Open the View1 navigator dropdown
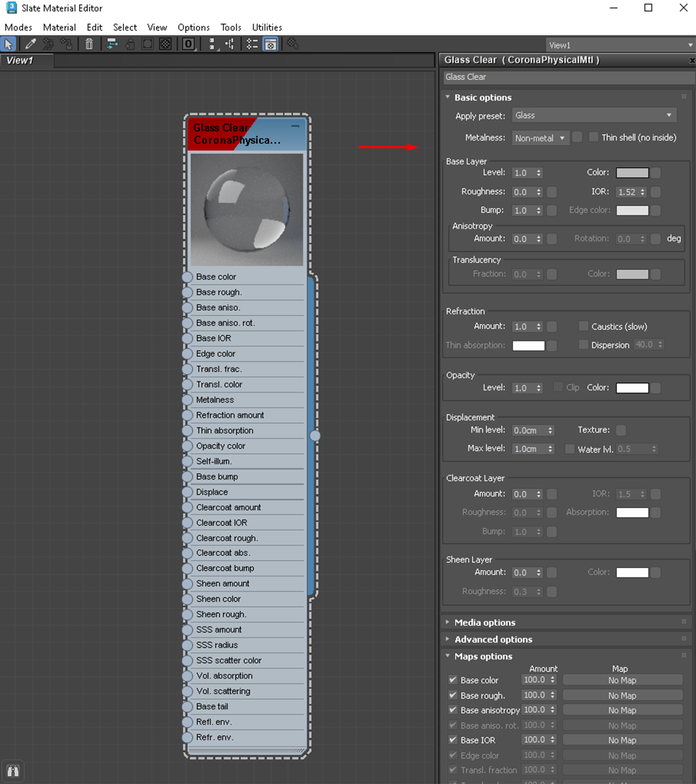The width and height of the screenshot is (696, 784). tap(620, 45)
